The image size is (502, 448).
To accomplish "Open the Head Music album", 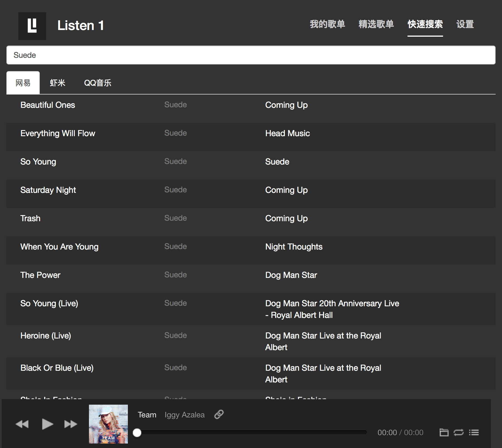I will pos(287,133).
